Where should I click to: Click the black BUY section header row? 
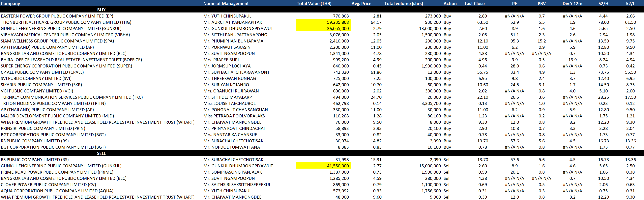pyautogui.click(x=101, y=10)
